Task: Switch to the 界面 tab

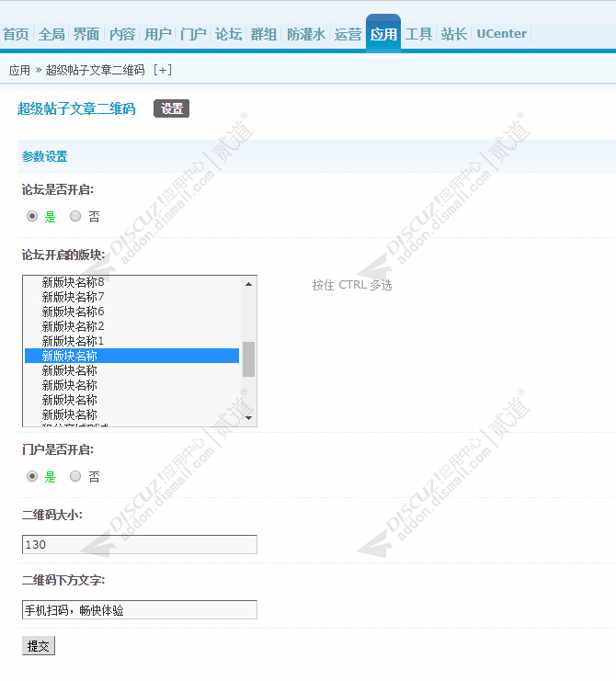Action: coord(86,34)
